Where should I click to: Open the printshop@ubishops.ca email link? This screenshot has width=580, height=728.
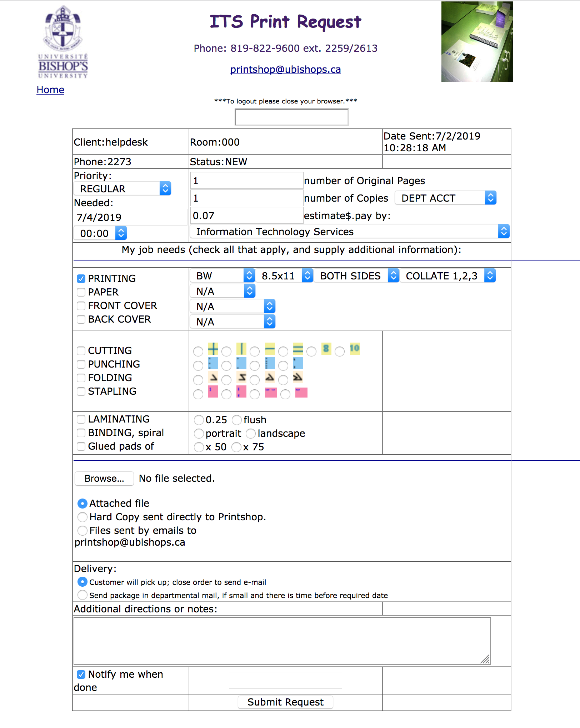(285, 69)
